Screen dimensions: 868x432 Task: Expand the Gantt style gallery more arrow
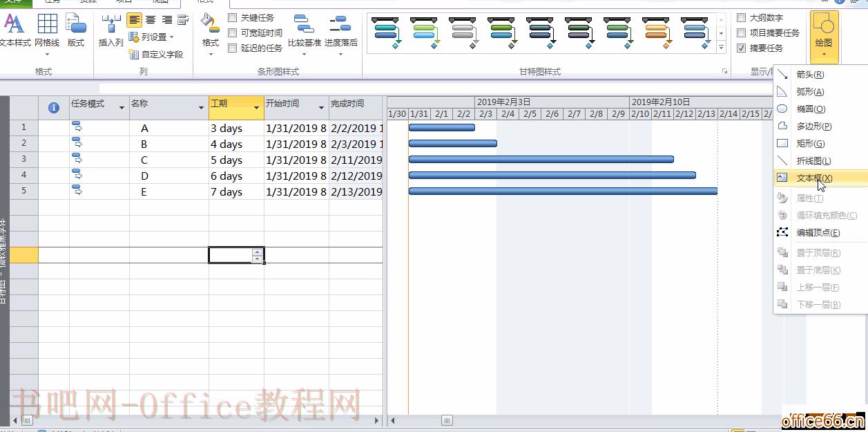coord(722,48)
